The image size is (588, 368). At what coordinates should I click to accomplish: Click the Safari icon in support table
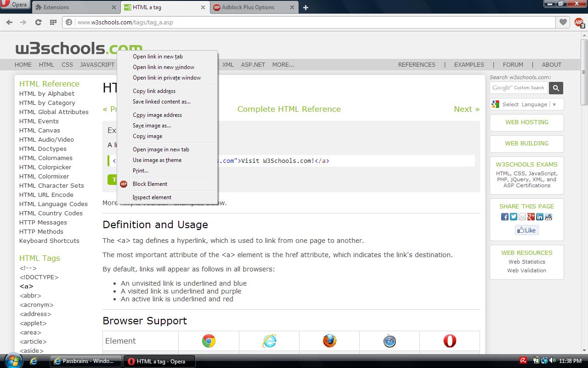[390, 341]
